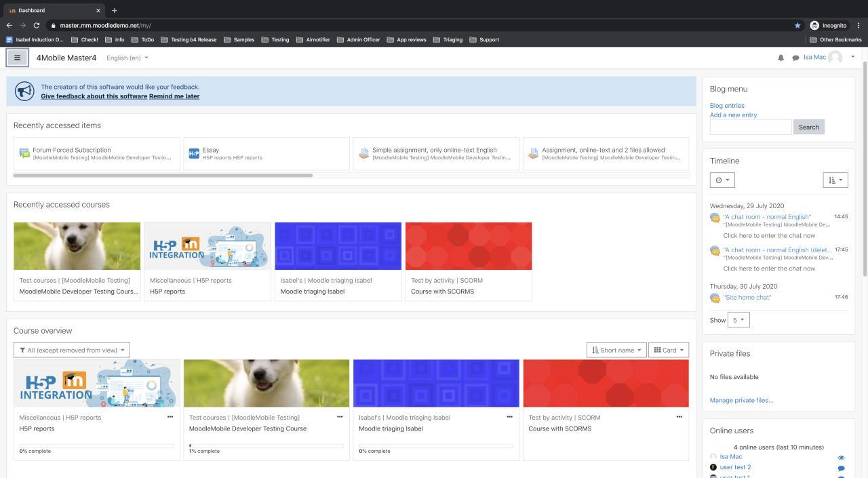Click MoodleMobile Developer Testing Course overview title
This screenshot has height=478, width=868.
pos(248,429)
